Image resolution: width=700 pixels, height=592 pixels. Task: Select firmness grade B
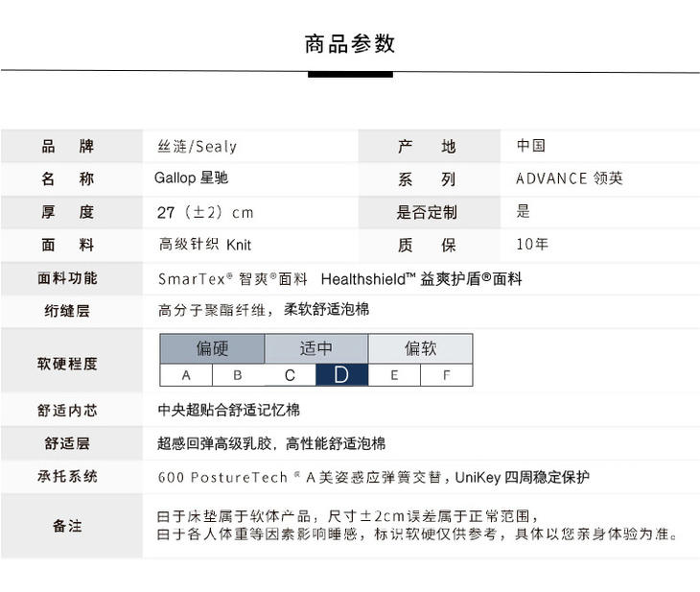238,375
